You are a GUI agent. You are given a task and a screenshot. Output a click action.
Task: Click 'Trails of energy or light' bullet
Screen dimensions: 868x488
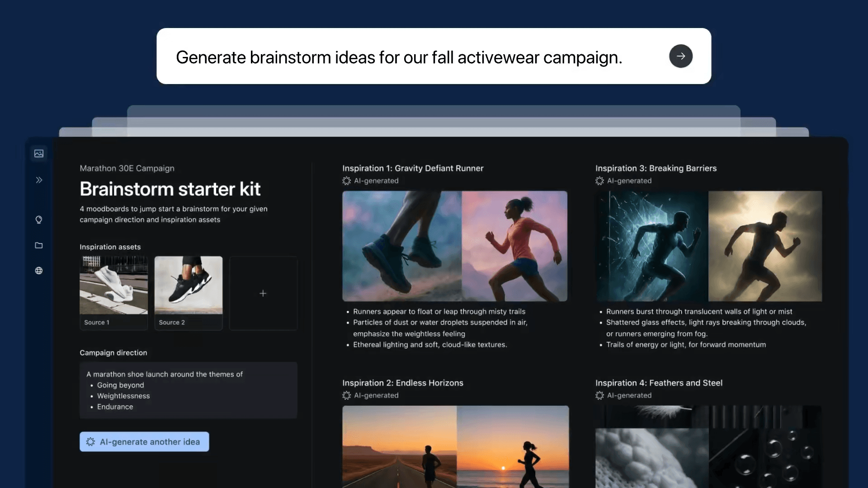[686, 344]
